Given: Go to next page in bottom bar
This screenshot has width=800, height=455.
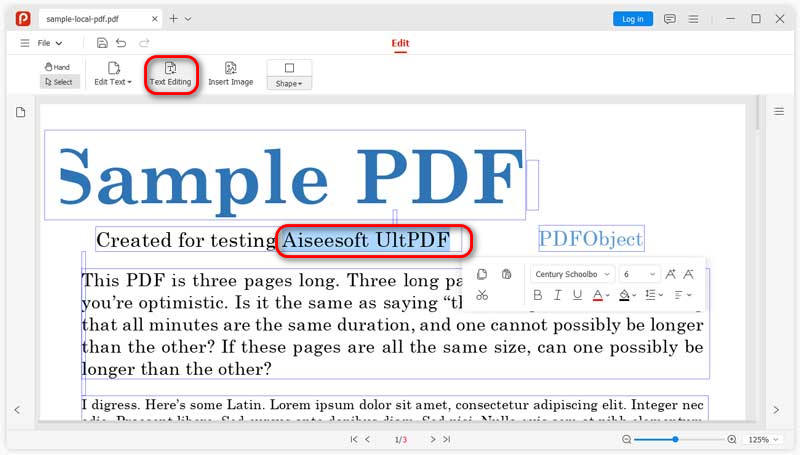Looking at the screenshot, I should pos(433,439).
